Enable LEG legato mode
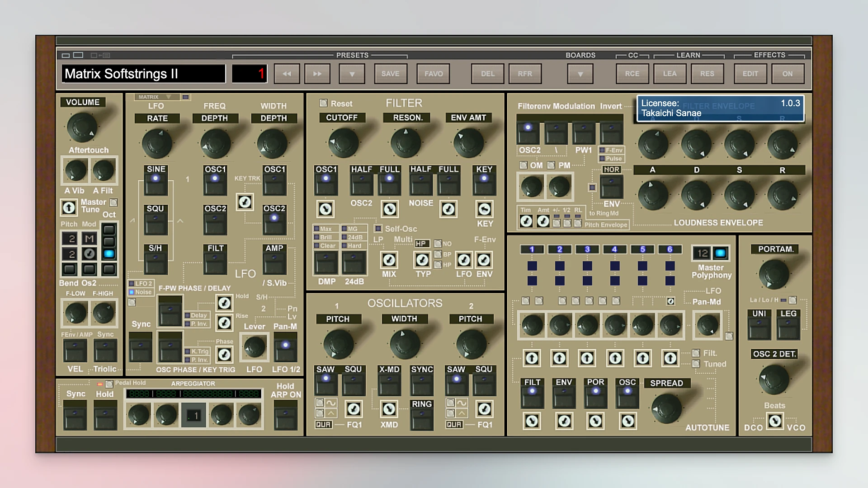This screenshot has height=488, width=868. [788, 324]
